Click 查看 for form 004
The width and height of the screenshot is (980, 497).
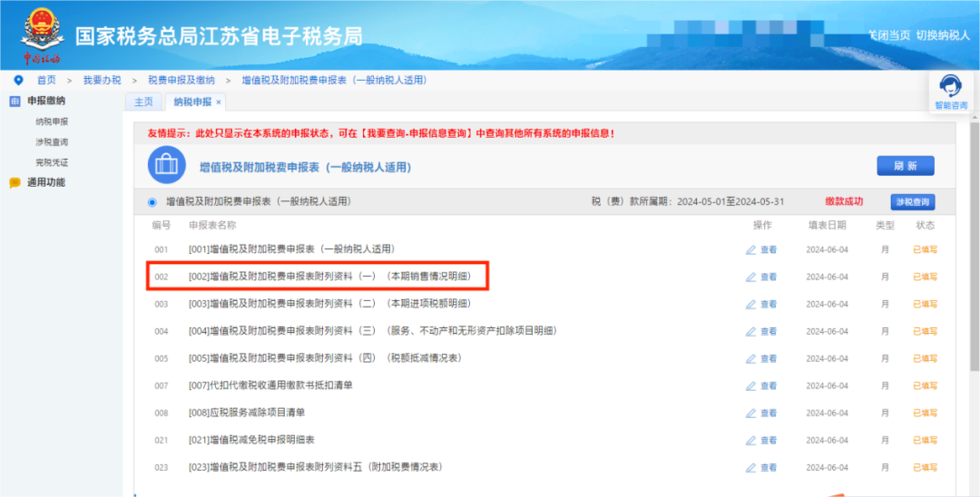pyautogui.click(x=769, y=332)
